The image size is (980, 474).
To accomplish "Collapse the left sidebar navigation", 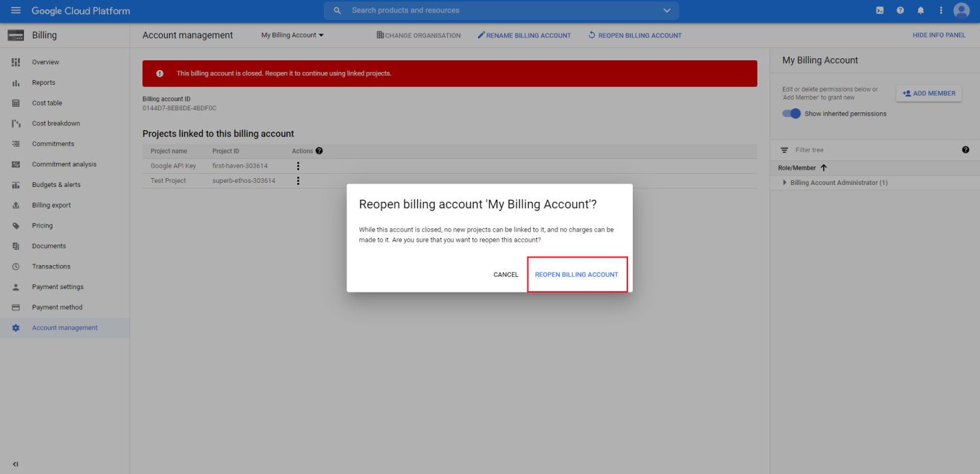I will click(15, 464).
